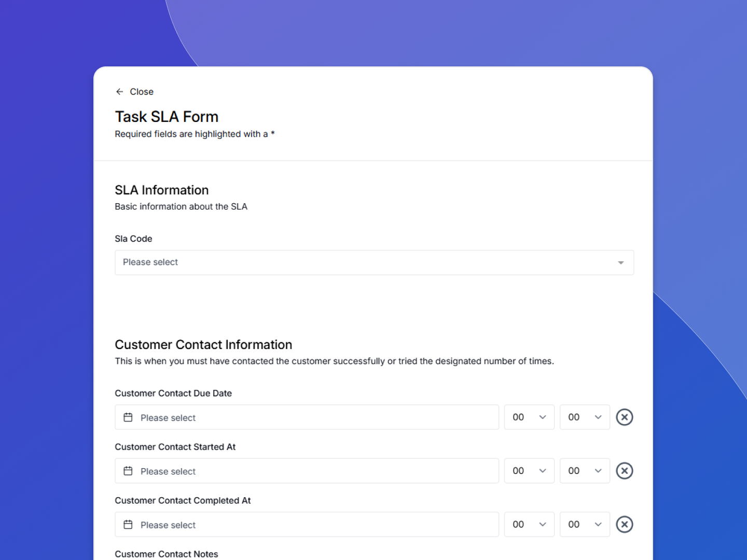Open the hour dropdown for Customer Contact Due Date
This screenshot has width=747, height=560.
[x=529, y=417]
